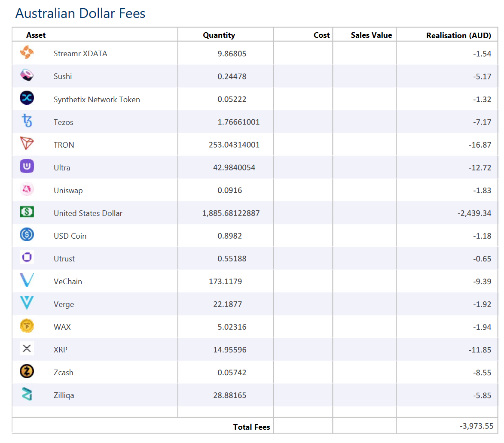This screenshot has width=504, height=443.
Task: Click the VeChain V logo icon
Action: 27,280
